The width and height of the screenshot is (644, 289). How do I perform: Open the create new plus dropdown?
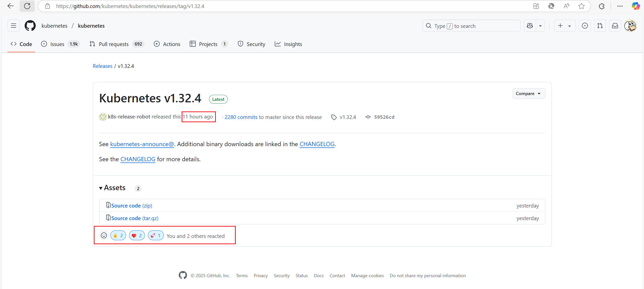click(x=565, y=26)
